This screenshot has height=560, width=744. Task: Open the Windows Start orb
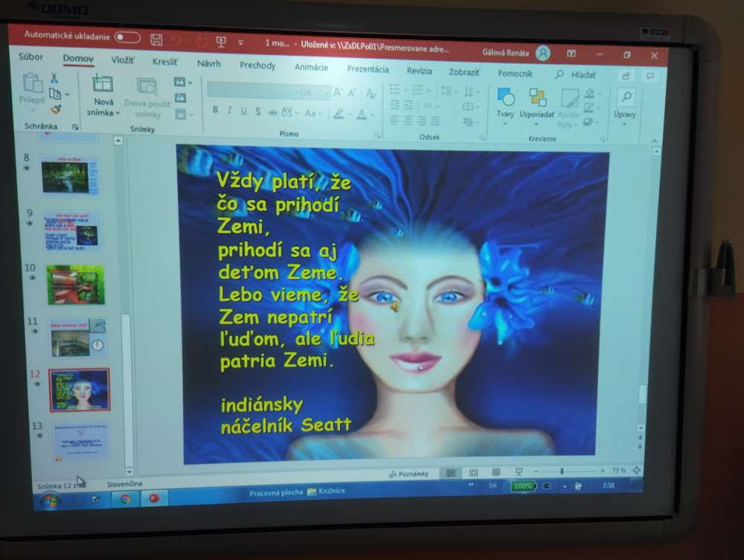tap(51, 500)
